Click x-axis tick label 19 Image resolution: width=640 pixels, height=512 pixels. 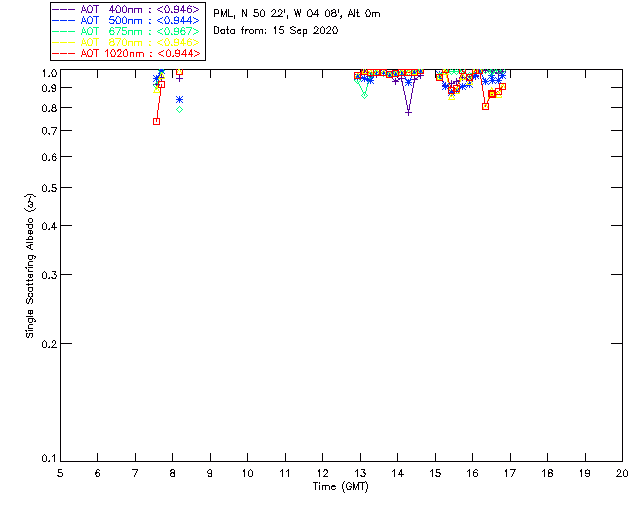pos(585,473)
